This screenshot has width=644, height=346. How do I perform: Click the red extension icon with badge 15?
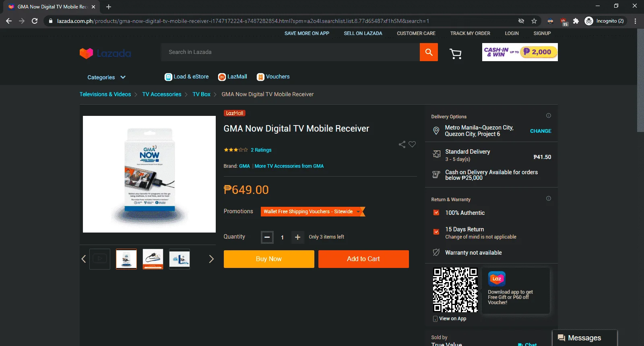click(563, 21)
